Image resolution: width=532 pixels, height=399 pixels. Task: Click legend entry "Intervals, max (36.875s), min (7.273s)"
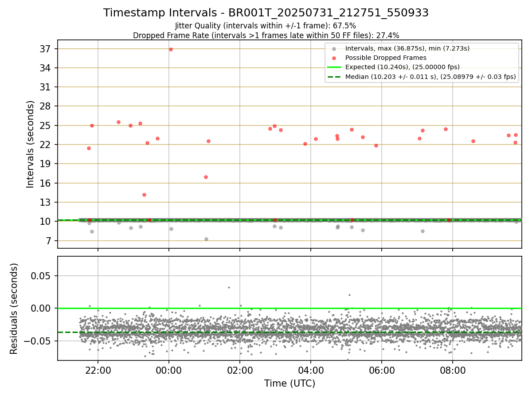click(x=407, y=48)
